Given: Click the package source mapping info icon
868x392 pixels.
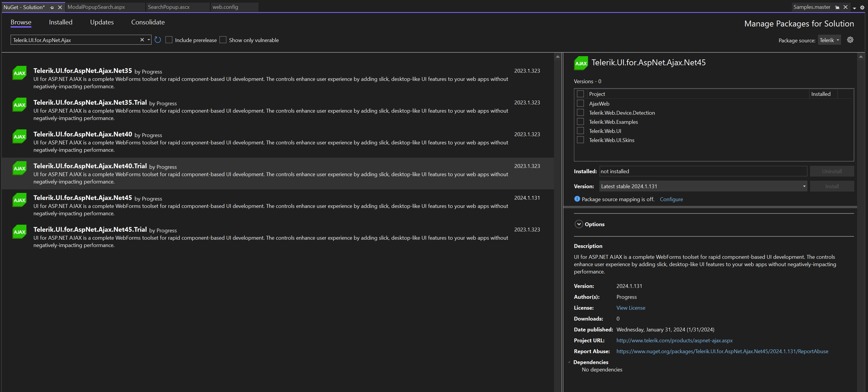Looking at the screenshot, I should (x=577, y=199).
